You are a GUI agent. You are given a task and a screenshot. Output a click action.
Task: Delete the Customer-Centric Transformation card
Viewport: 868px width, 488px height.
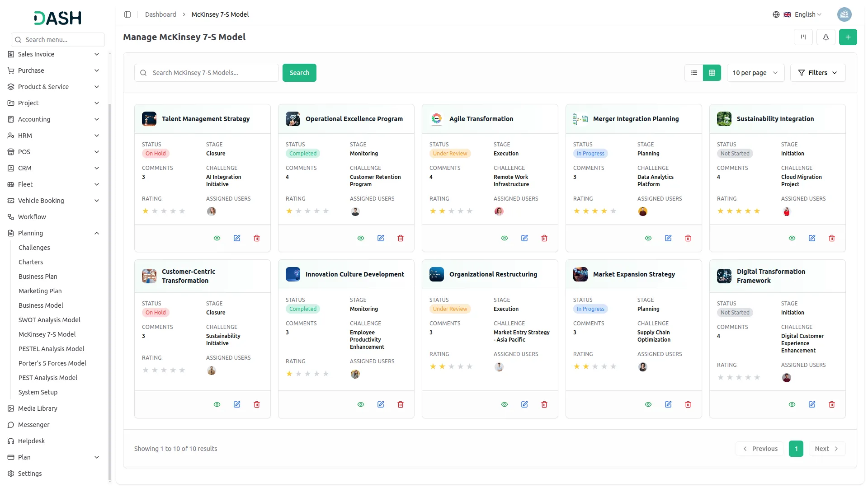pyautogui.click(x=257, y=404)
